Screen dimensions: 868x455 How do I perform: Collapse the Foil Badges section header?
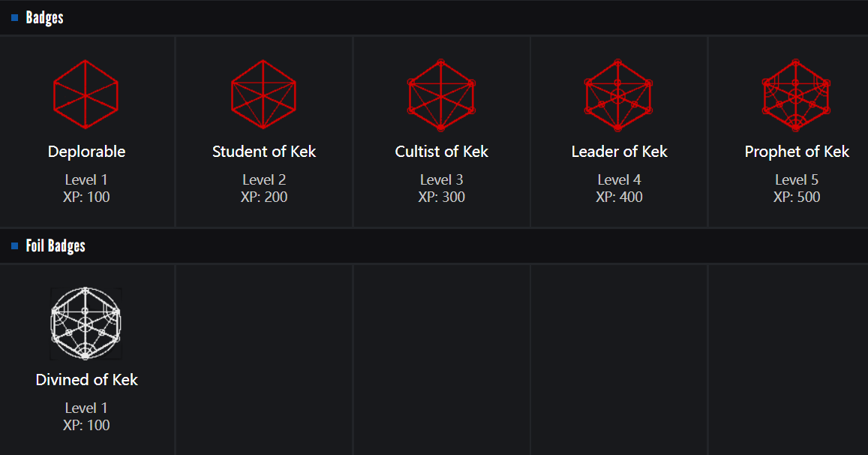click(56, 246)
